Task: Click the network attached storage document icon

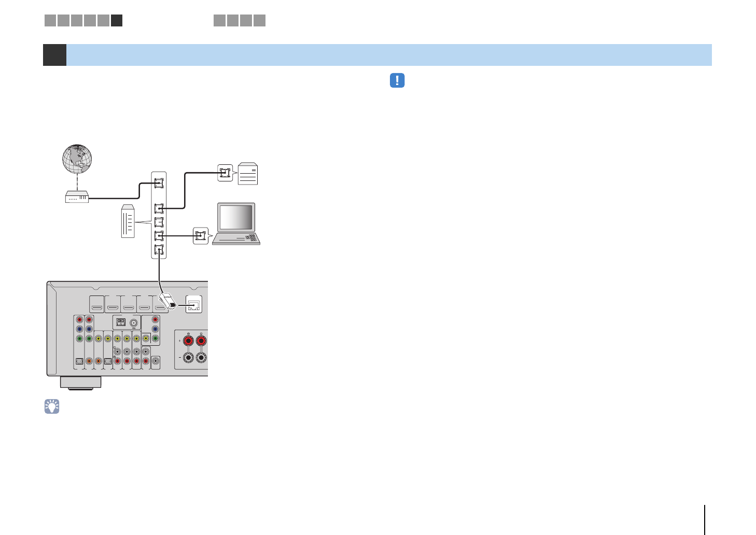Action: (x=247, y=174)
